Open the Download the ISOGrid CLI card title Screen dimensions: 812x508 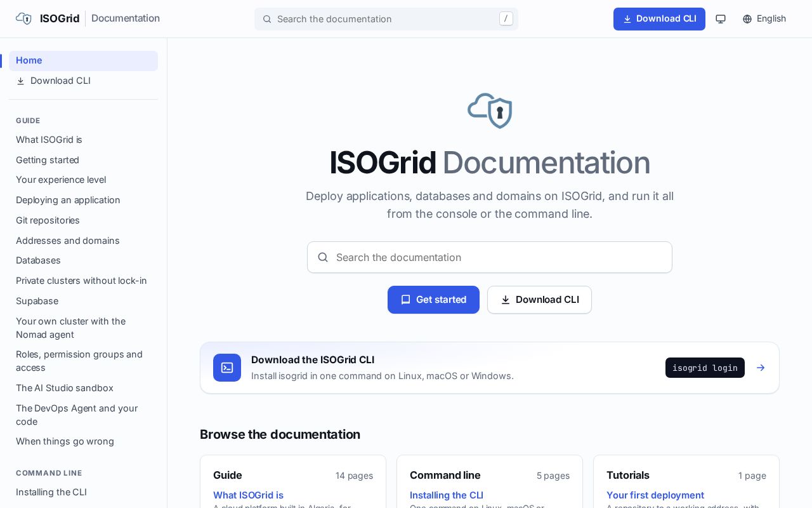click(x=313, y=359)
